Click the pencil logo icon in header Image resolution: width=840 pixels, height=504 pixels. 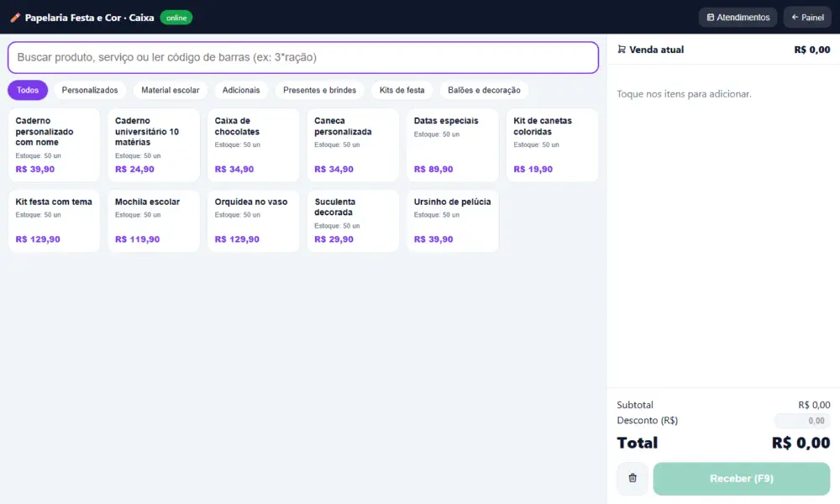tap(15, 18)
